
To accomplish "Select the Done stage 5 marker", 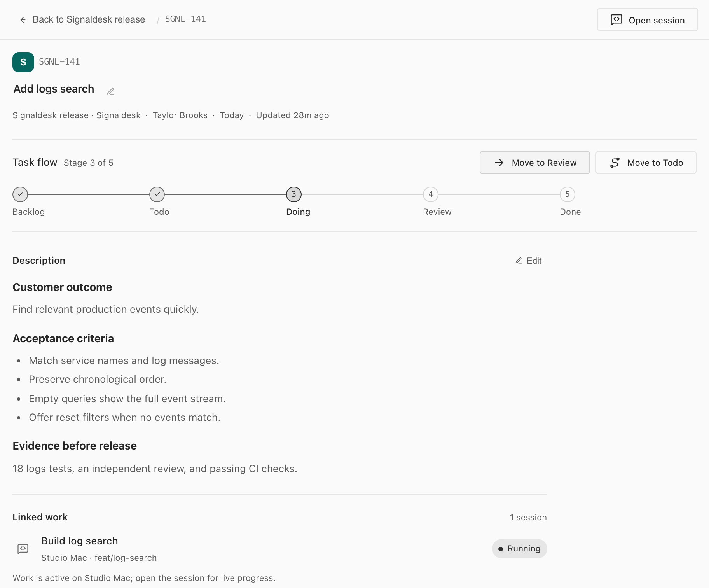I will click(568, 194).
